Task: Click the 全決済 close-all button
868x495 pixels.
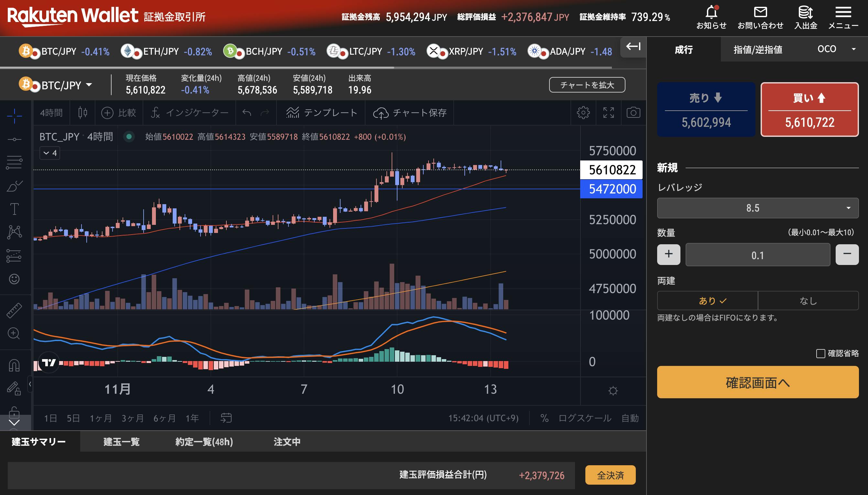Action: [x=610, y=475]
